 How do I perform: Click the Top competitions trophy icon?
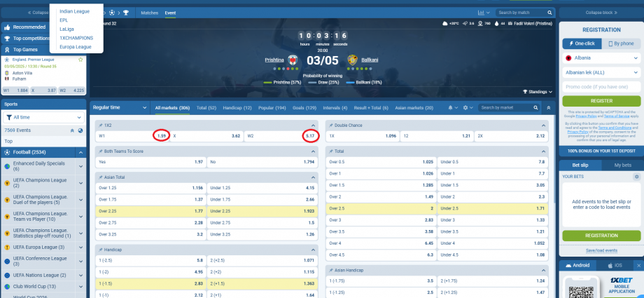(x=6, y=39)
